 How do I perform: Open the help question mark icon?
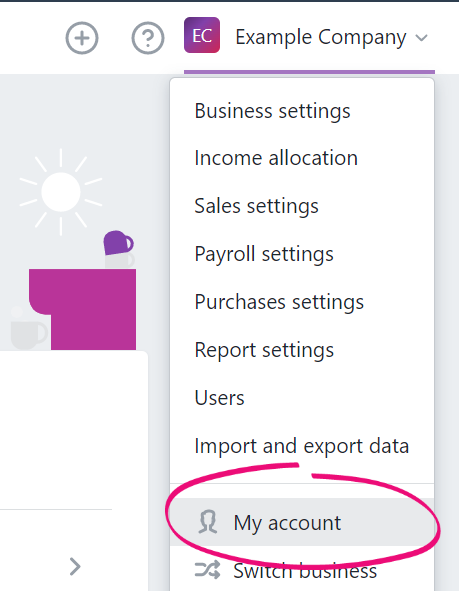click(x=148, y=38)
